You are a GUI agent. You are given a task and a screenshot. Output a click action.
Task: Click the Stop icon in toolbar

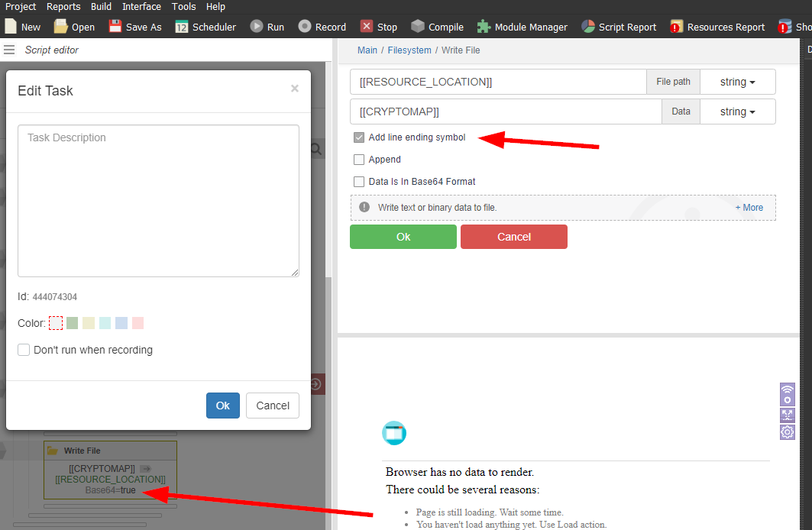(x=367, y=27)
